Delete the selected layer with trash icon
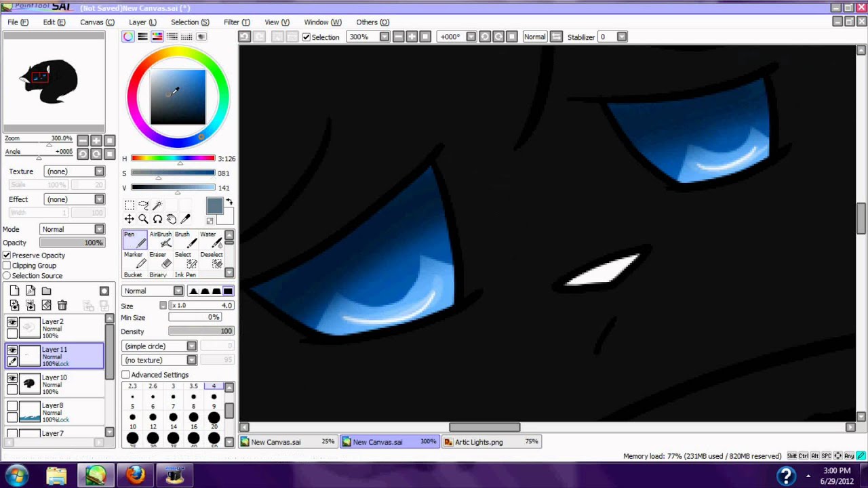Image resolution: width=868 pixels, height=488 pixels. pos(62,306)
